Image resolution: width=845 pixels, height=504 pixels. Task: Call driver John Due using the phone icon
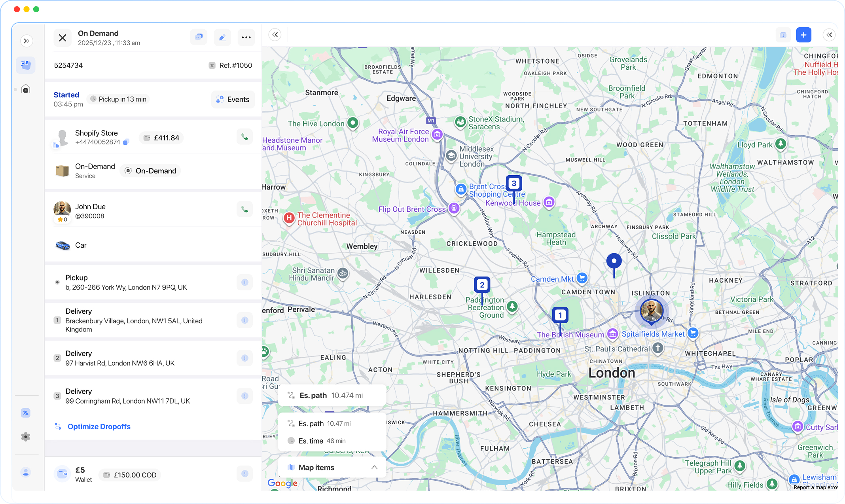click(244, 209)
